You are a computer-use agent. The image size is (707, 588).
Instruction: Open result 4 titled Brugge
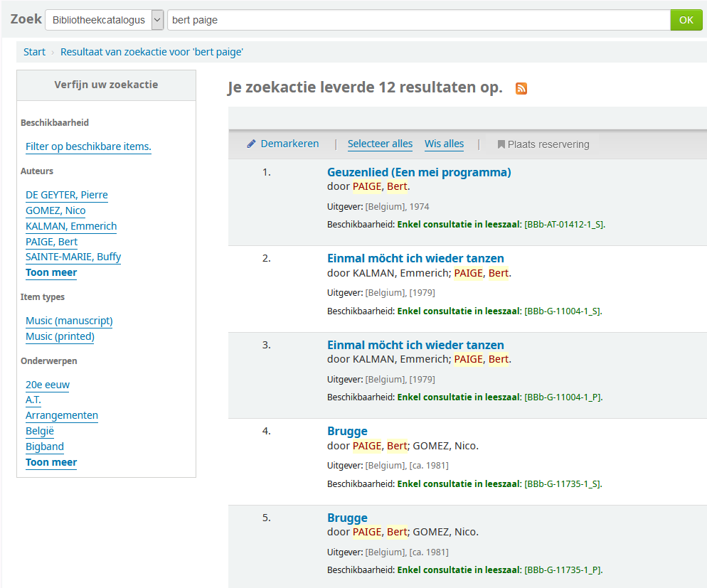click(x=347, y=432)
